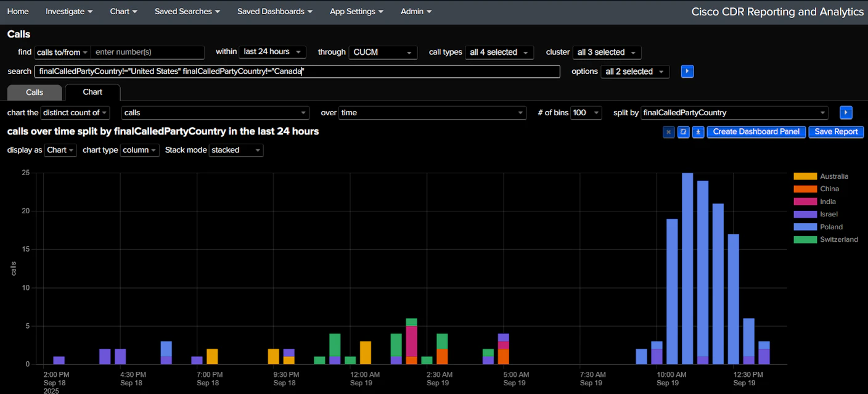Open the Saved Dashboards menu
Screen dimensions: 868x394
tap(274, 12)
